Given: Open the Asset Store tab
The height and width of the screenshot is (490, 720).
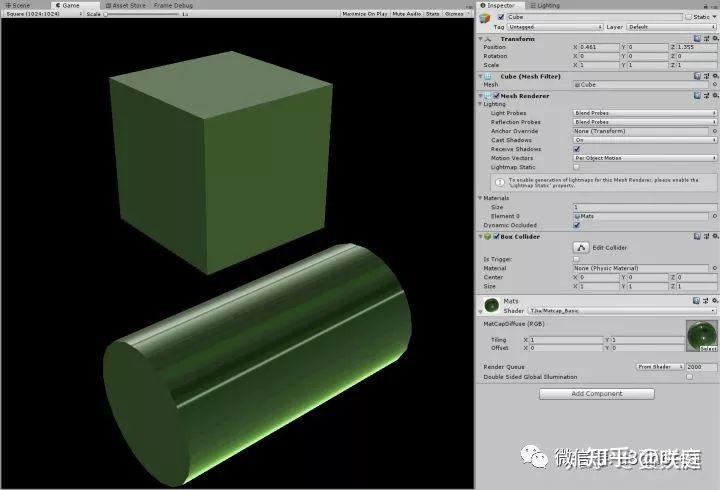Looking at the screenshot, I should 125,6.
